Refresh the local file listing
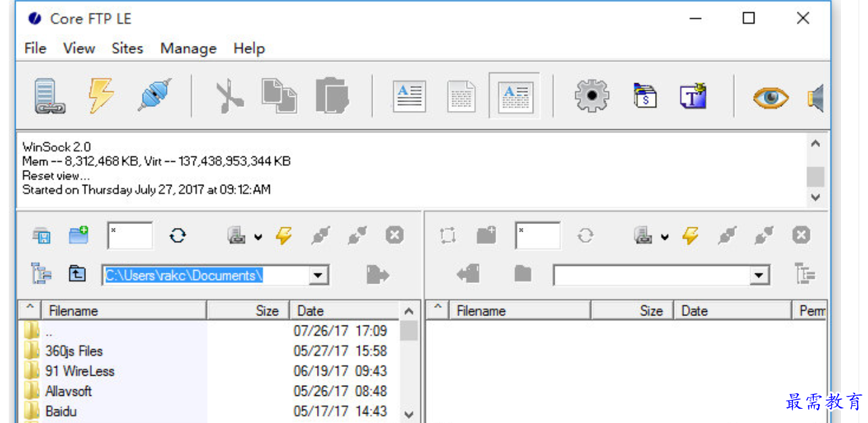868x423 pixels. 178,236
